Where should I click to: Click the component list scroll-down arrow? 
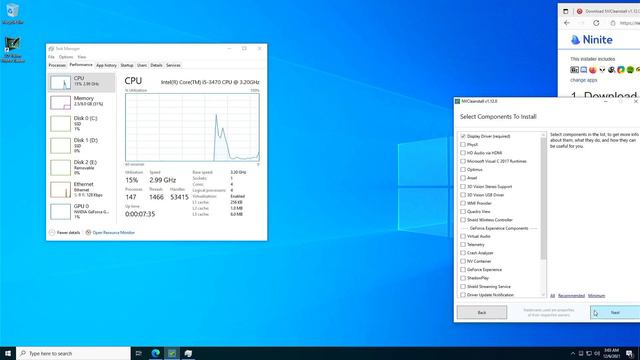click(543, 295)
